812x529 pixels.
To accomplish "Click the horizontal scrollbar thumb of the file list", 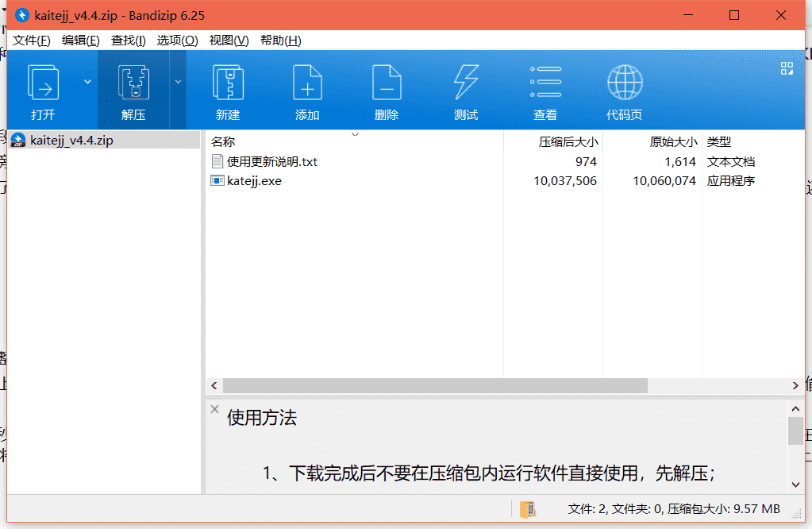I will point(435,385).
